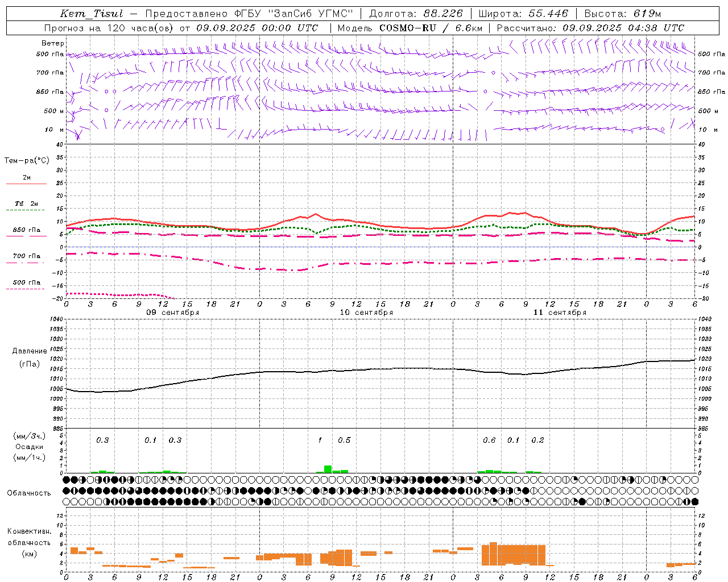The width and height of the screenshot is (728, 582).
Task: Click the tall green precipitation bar on 10 сентября
Action: [x=328, y=469]
